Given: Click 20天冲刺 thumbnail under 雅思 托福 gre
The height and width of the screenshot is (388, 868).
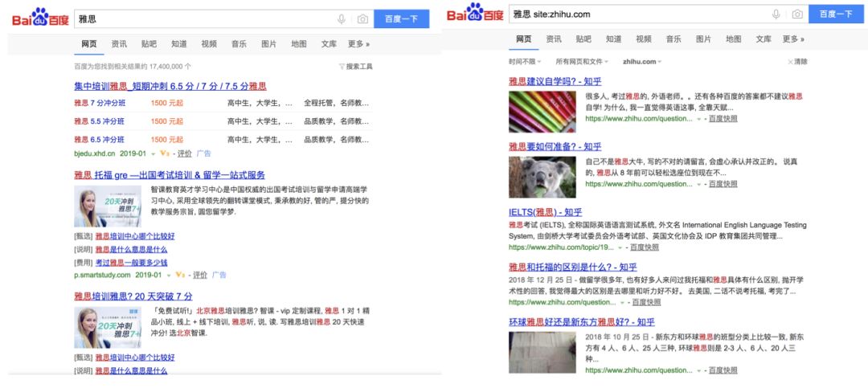Looking at the screenshot, I should [108, 206].
